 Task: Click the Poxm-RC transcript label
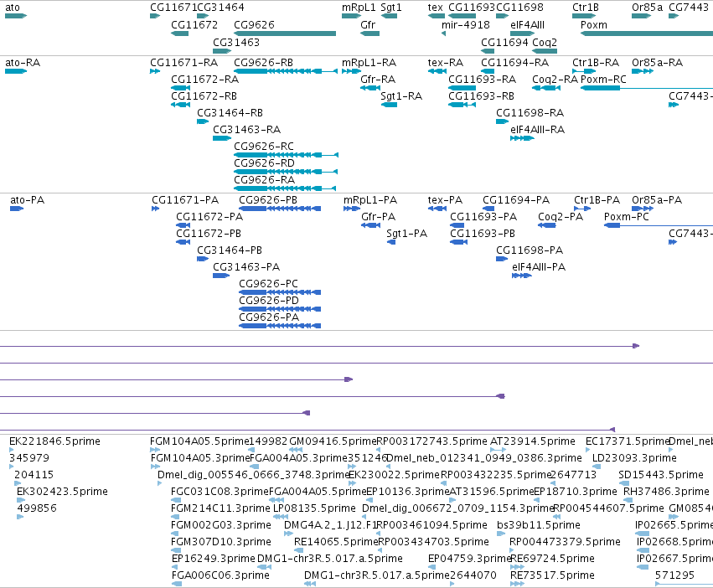(603, 79)
